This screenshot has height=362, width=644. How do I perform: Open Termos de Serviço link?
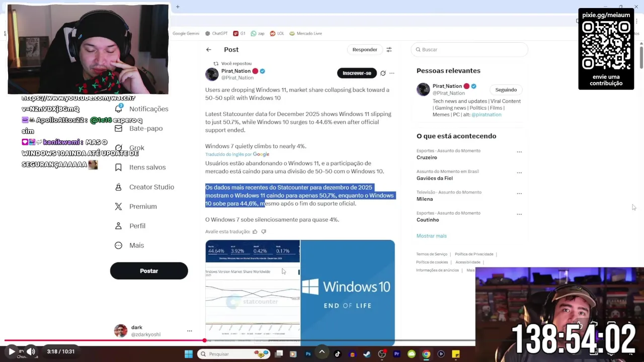pos(432,254)
